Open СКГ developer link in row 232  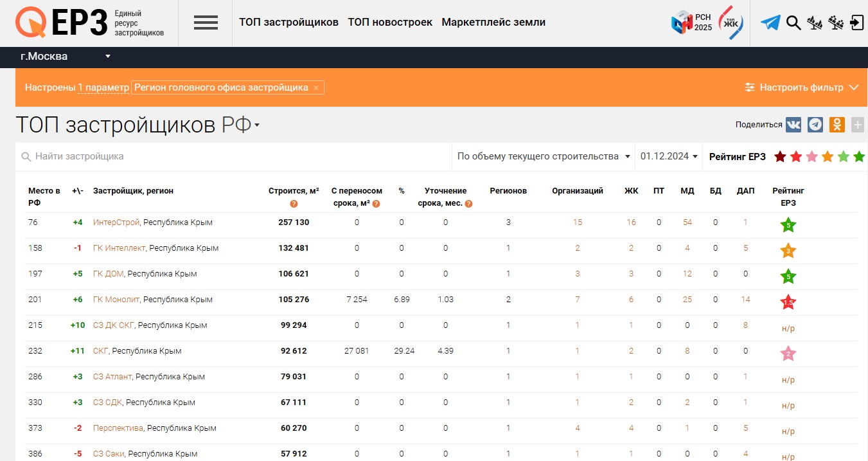click(x=101, y=351)
